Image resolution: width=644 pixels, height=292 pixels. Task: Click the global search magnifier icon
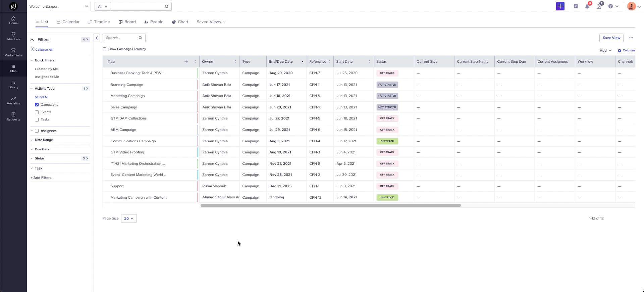pyautogui.click(x=167, y=6)
